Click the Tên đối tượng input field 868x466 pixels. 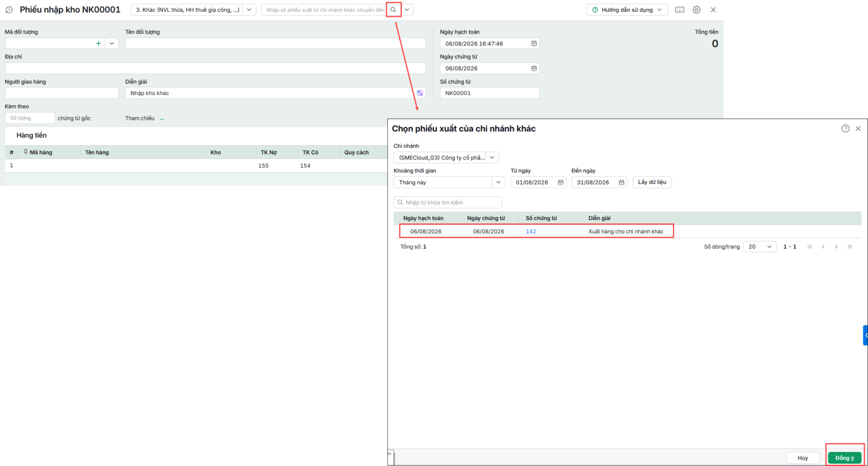pyautogui.click(x=276, y=43)
